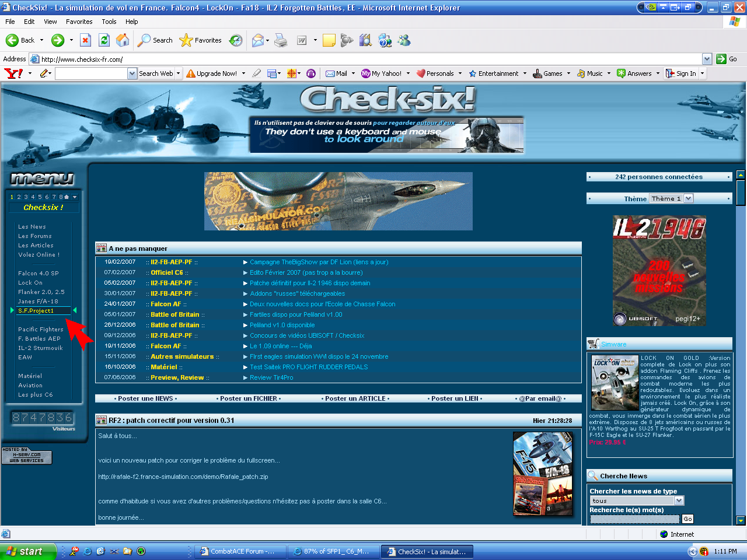
Task: Click the Mail envelope icon in IE toolbar
Action: click(257, 40)
